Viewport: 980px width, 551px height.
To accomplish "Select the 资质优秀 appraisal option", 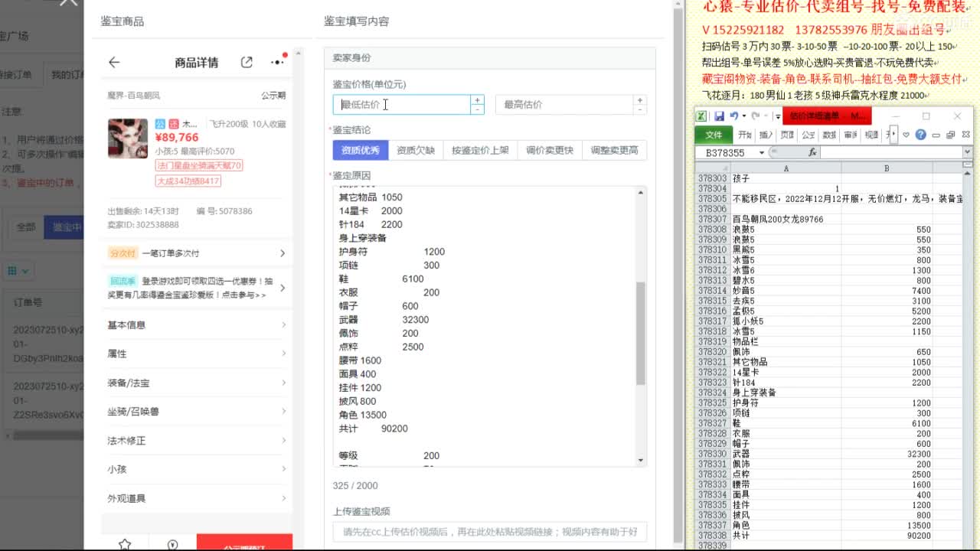I will pos(360,150).
